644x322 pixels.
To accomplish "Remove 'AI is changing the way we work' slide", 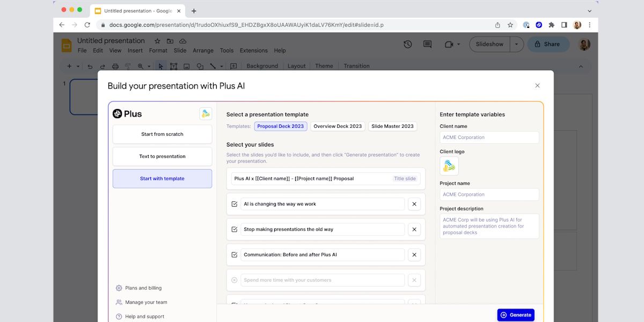I will click(x=414, y=204).
